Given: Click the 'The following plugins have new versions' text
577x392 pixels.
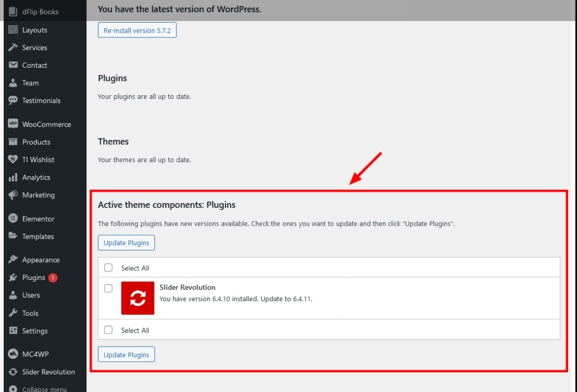Looking at the screenshot, I should click(276, 224).
